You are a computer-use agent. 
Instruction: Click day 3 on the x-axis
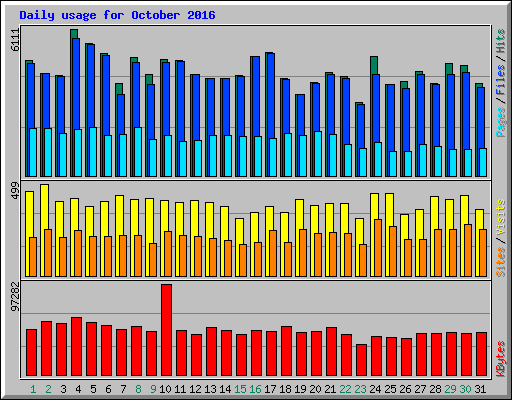pos(63,389)
